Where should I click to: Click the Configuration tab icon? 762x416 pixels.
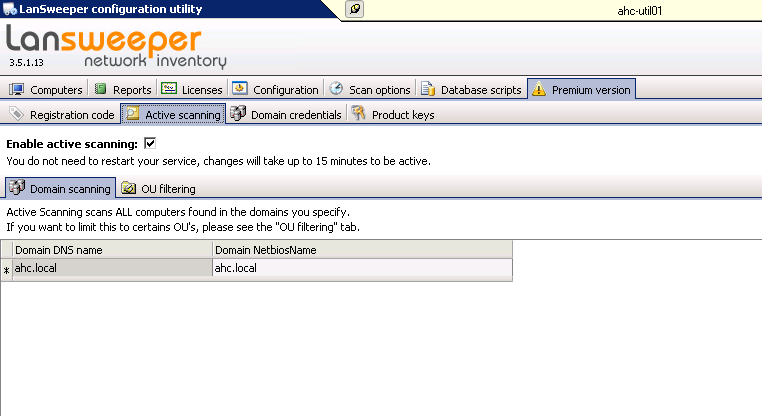pos(240,90)
